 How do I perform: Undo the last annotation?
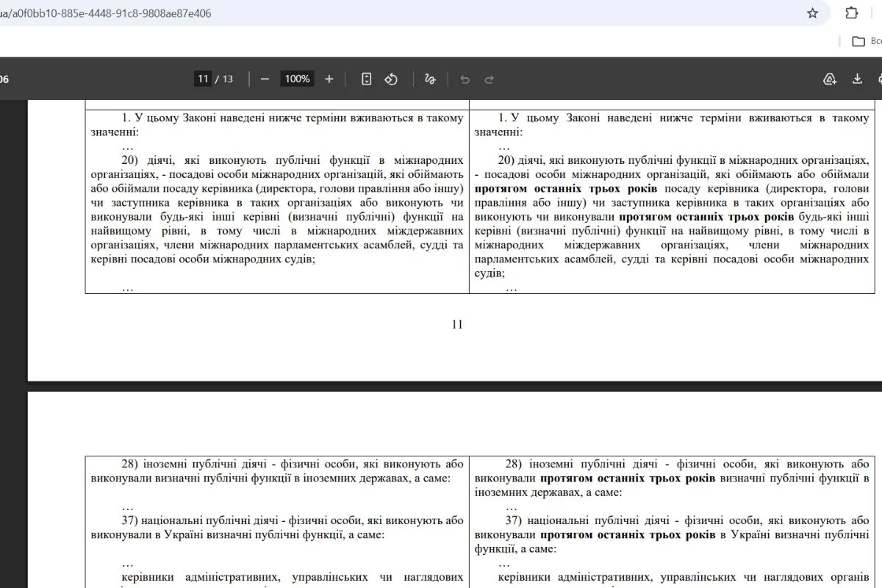[463, 79]
